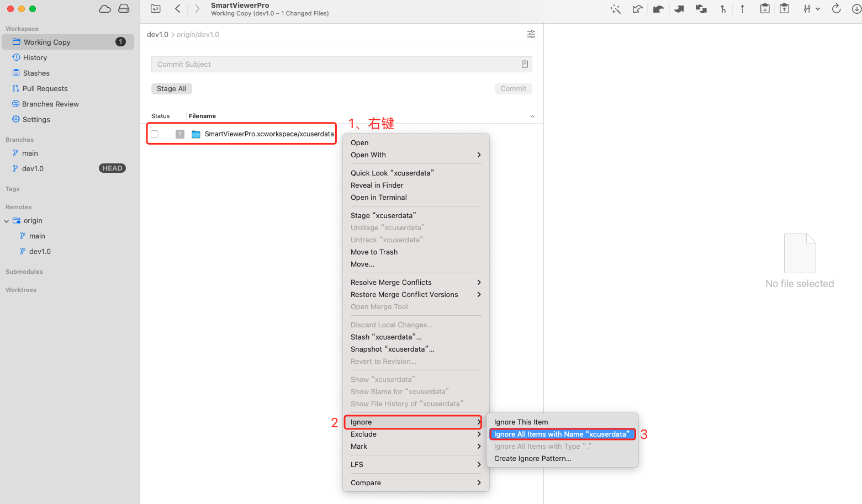Open the local repositories drive icon
Image resolution: width=862 pixels, height=504 pixels.
(124, 9)
